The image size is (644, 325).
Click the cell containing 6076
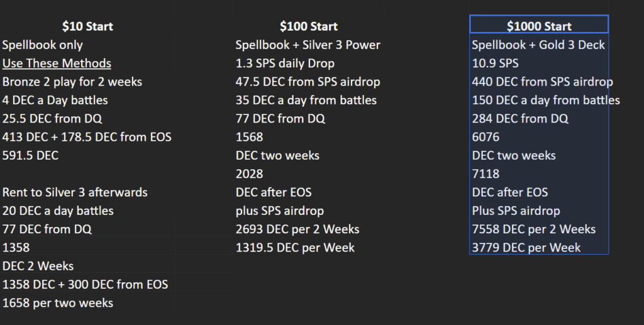point(486,137)
